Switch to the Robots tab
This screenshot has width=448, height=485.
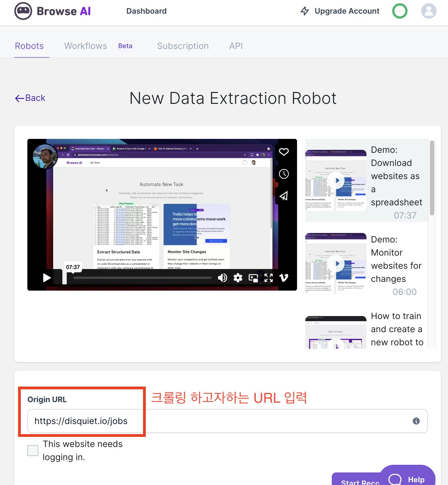coord(29,46)
